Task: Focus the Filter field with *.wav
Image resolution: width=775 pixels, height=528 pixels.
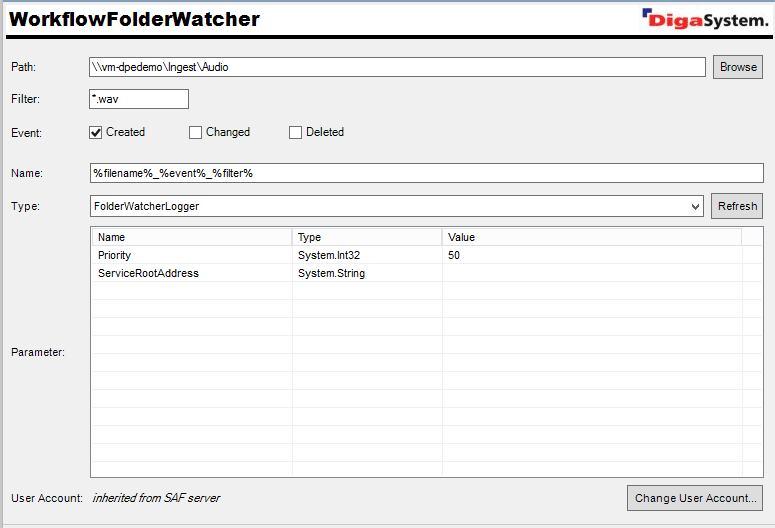Action: coord(138,99)
